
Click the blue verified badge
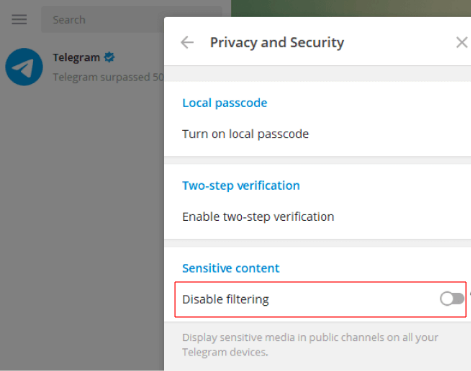pyautogui.click(x=109, y=57)
